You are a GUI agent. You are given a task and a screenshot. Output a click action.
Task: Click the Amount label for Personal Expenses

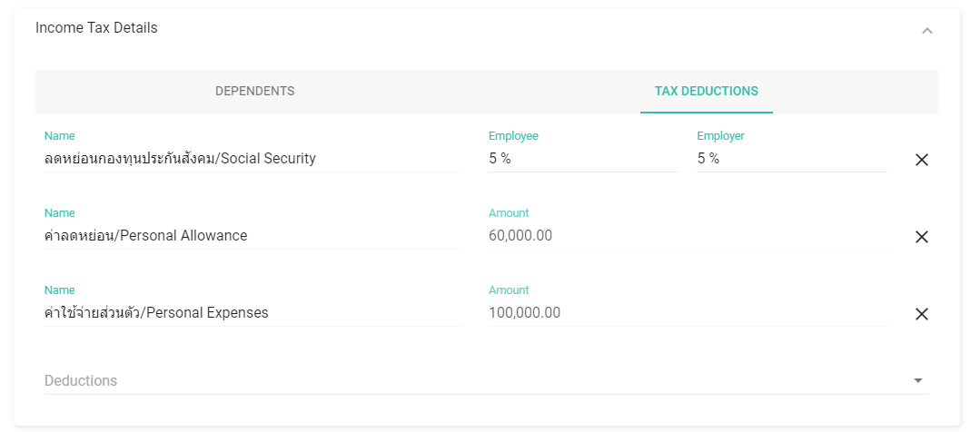(x=509, y=290)
